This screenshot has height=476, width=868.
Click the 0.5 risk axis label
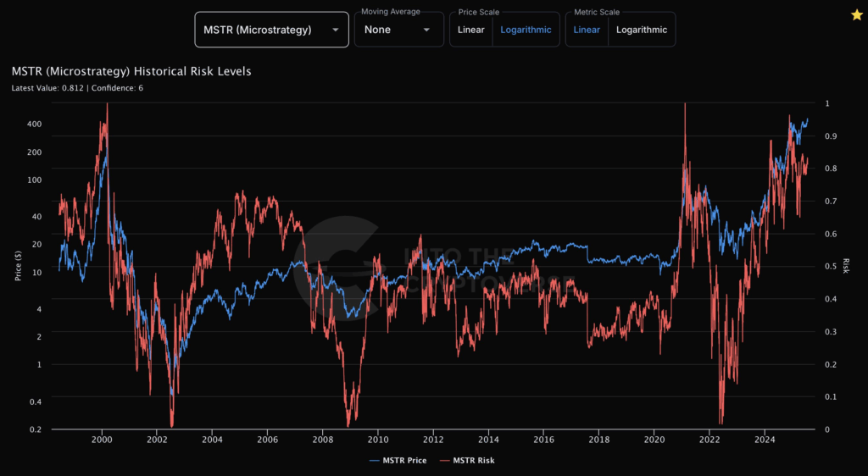[830, 267]
